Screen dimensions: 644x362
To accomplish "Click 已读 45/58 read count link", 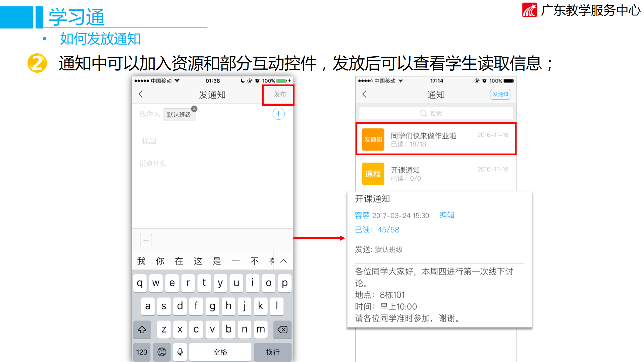I will (x=377, y=230).
